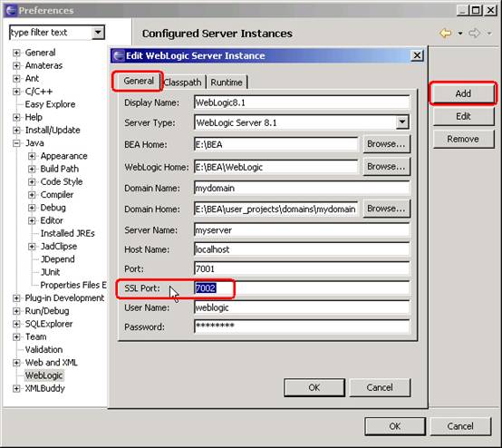Browse for the WebLogic Home folder
Screen dimensions: 502x448
(x=386, y=167)
